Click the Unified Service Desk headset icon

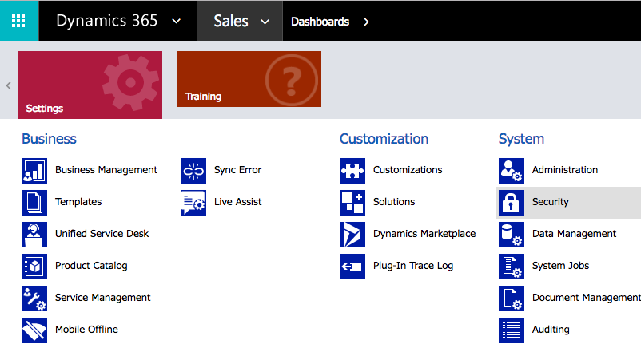[34, 235]
